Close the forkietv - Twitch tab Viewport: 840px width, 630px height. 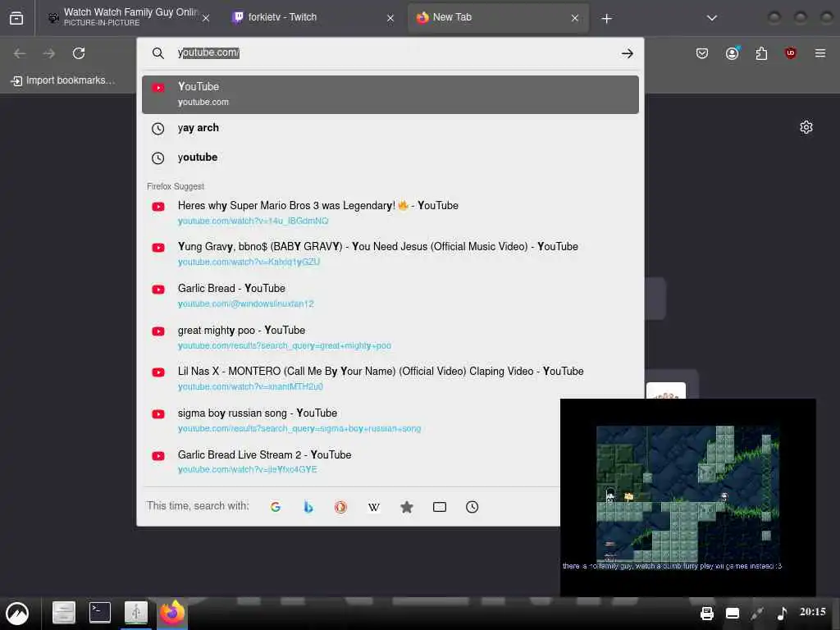390,18
